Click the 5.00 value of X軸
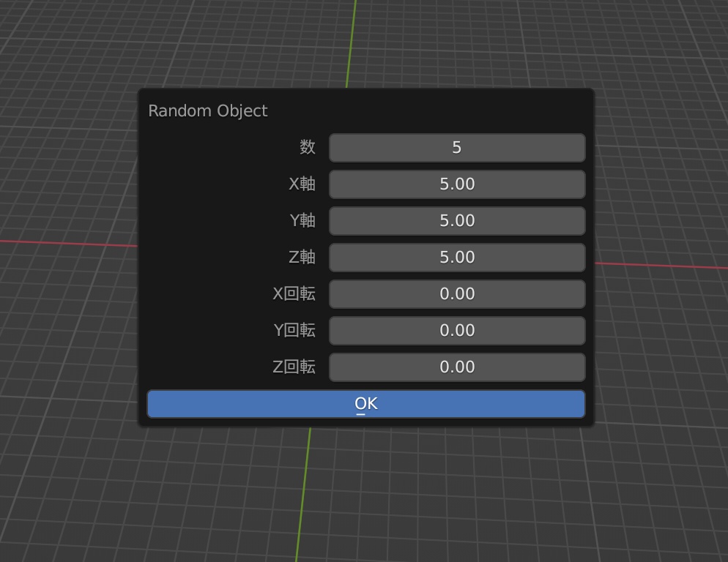The image size is (728, 562). tap(456, 184)
